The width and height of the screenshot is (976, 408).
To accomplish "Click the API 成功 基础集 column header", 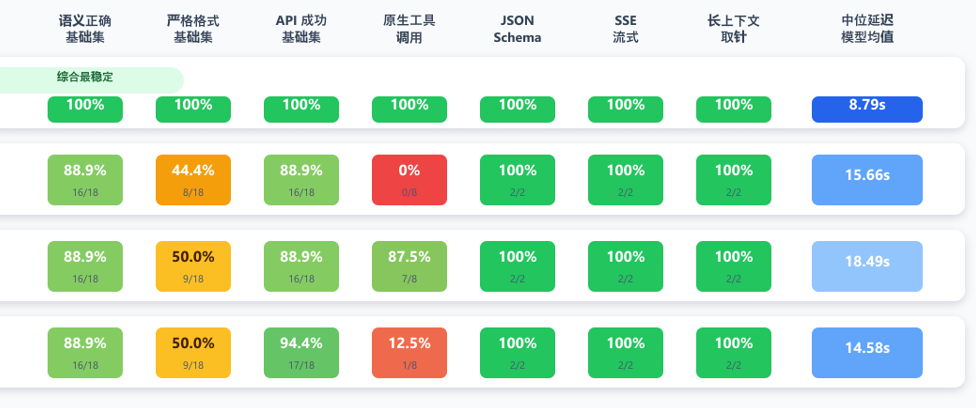I will (x=301, y=29).
